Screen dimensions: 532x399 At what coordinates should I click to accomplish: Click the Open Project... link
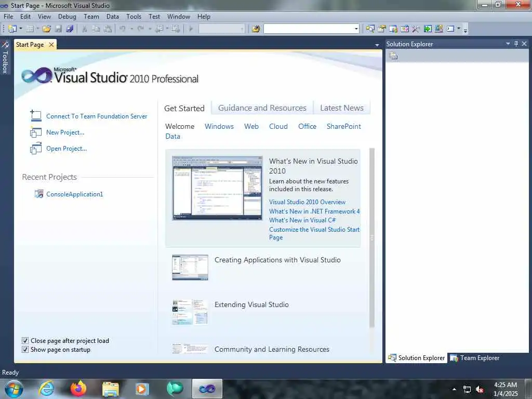tap(66, 149)
